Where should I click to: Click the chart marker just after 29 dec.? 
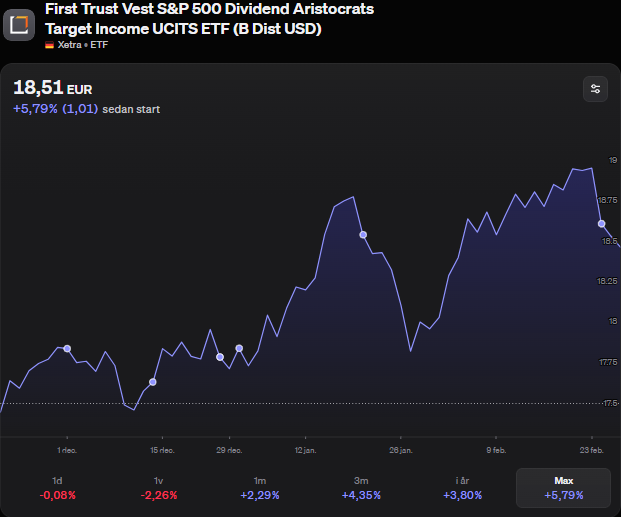(239, 348)
